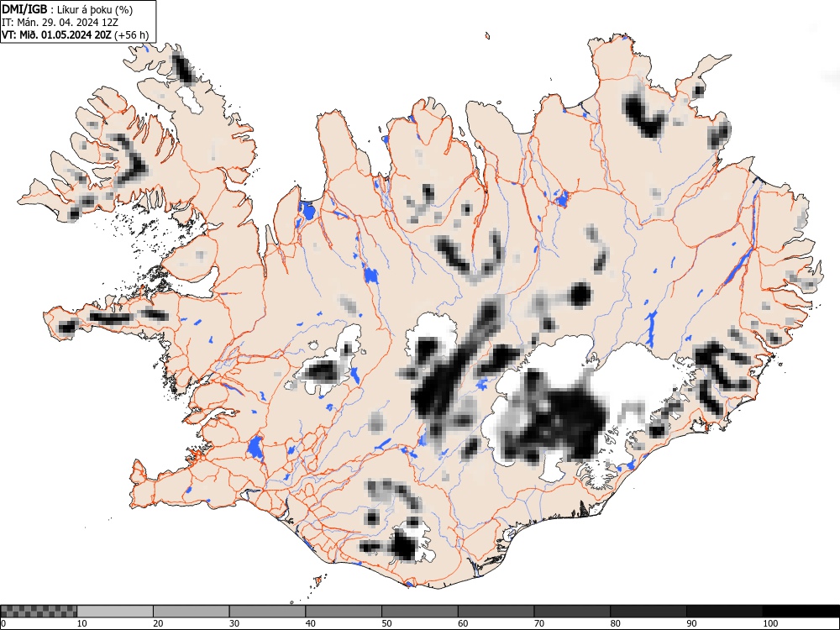The image size is (840, 630).
Task: Click the '30' scale label
Action: tap(234, 623)
